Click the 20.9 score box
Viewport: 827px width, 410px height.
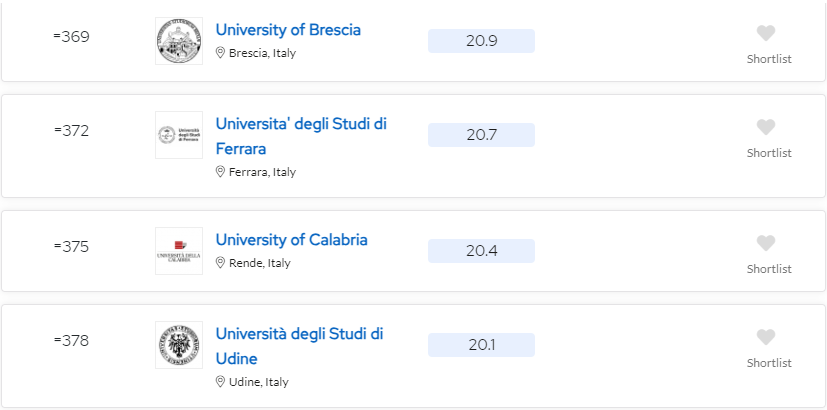481,41
